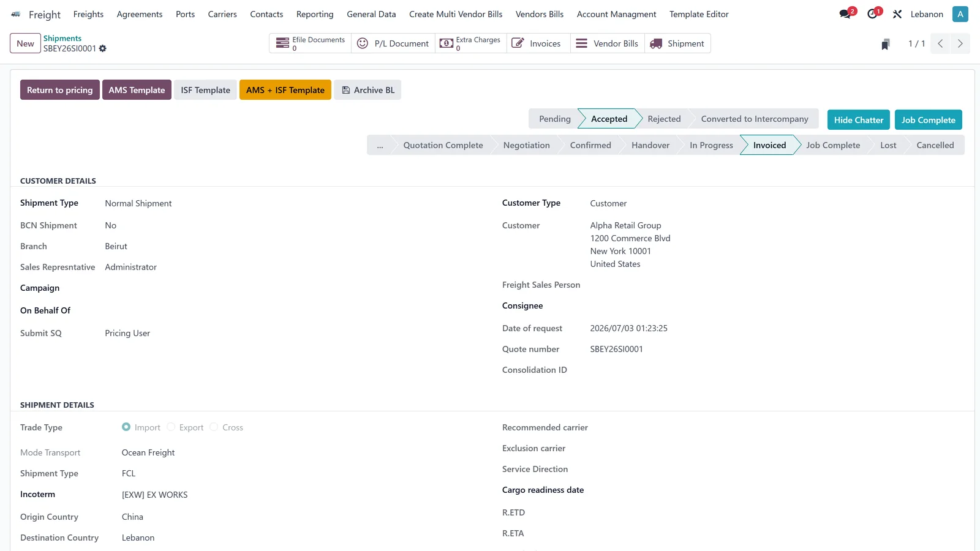Expand the collapsed status ellipsis

[x=380, y=145]
